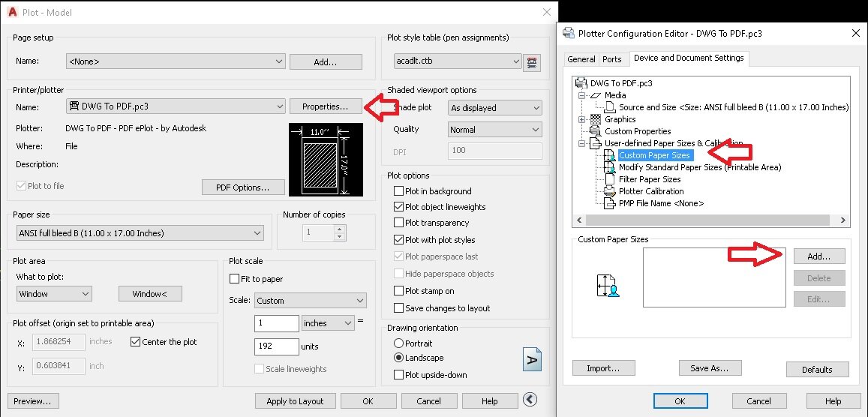Screen dimensions: 868x417
Task: Select the Landscape orientation radio button
Action: pos(398,358)
